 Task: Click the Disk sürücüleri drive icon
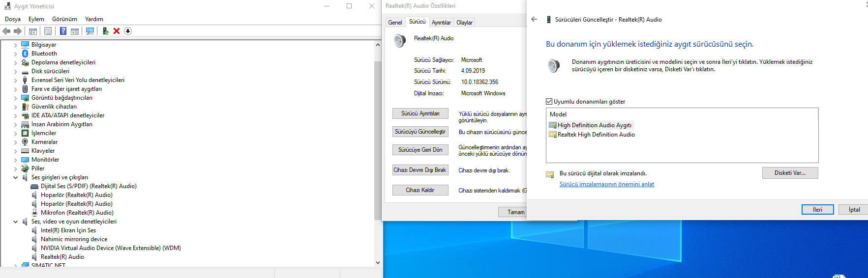click(25, 71)
